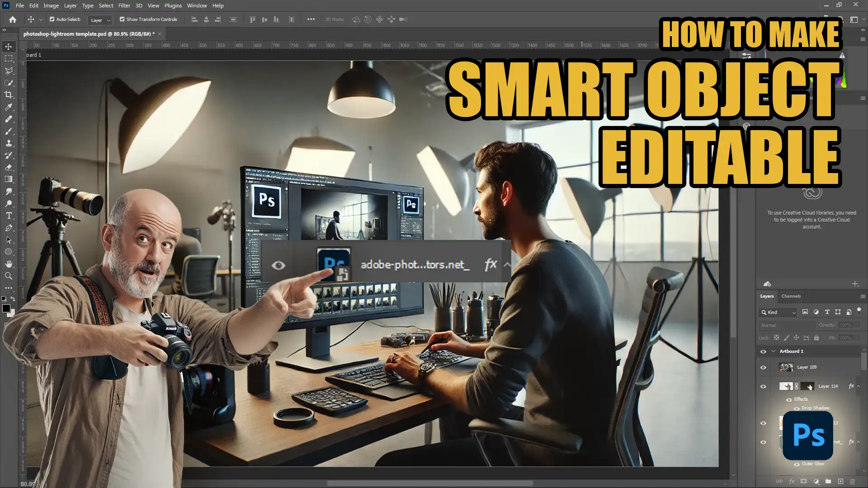Click the Delete layer trash icon

[x=853, y=482]
